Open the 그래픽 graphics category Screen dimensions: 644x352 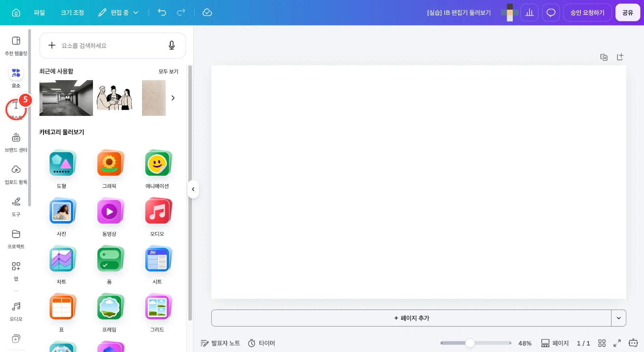[109, 169]
